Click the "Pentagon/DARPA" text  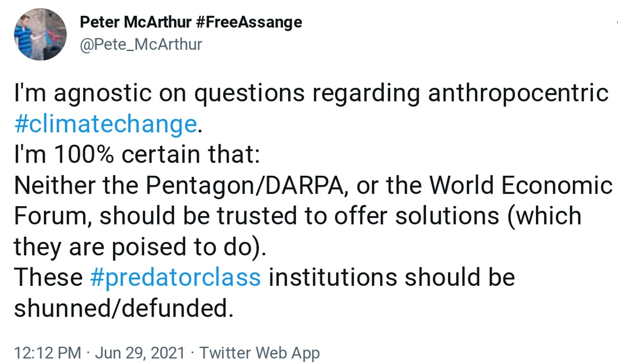pos(245,185)
